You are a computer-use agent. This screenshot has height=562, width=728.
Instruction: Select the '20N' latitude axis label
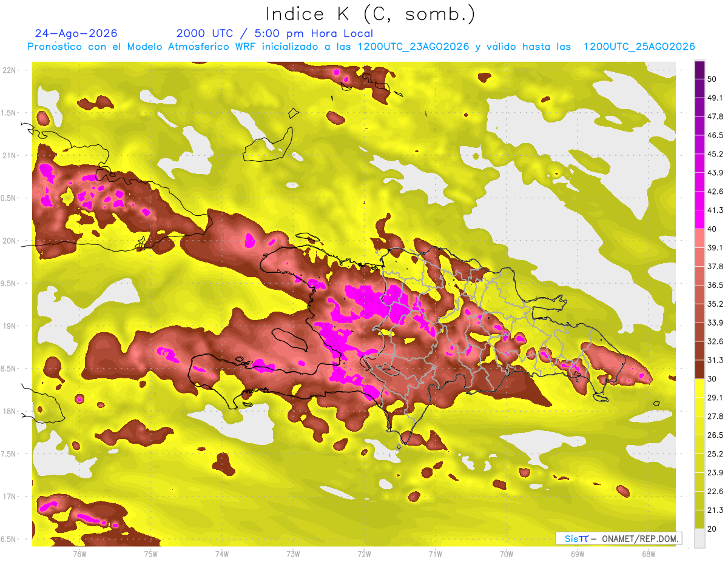(x=8, y=241)
